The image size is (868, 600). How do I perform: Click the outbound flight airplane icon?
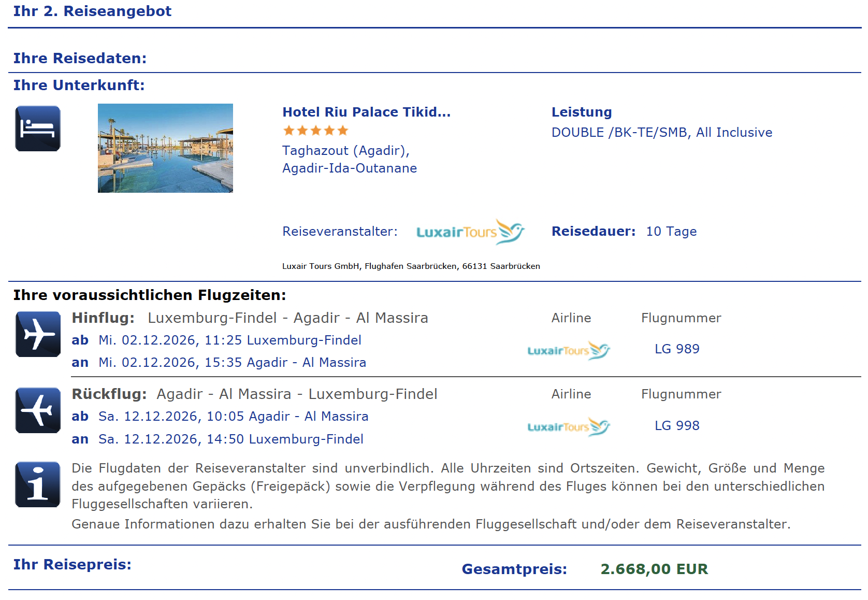pos(38,334)
